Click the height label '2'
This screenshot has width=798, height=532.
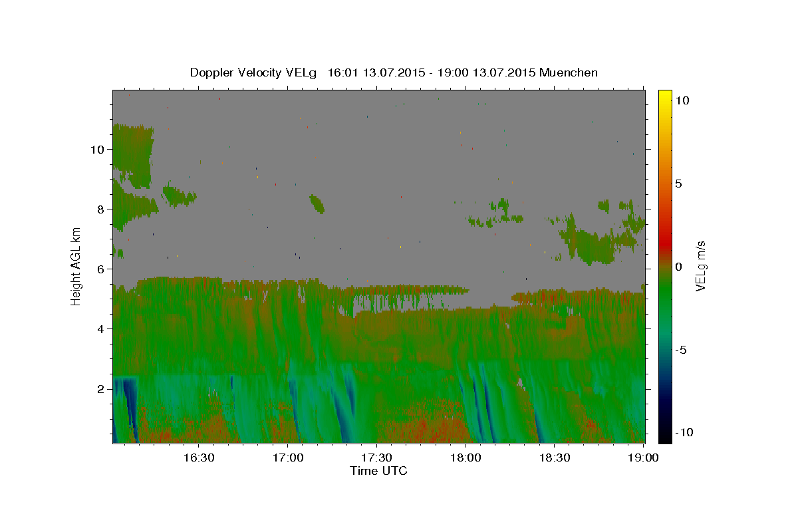point(101,388)
